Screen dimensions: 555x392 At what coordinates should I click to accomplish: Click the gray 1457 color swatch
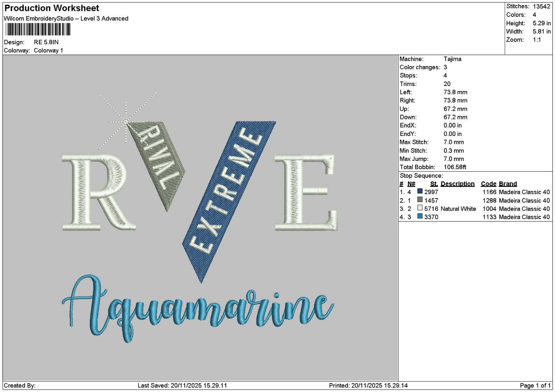(420, 200)
